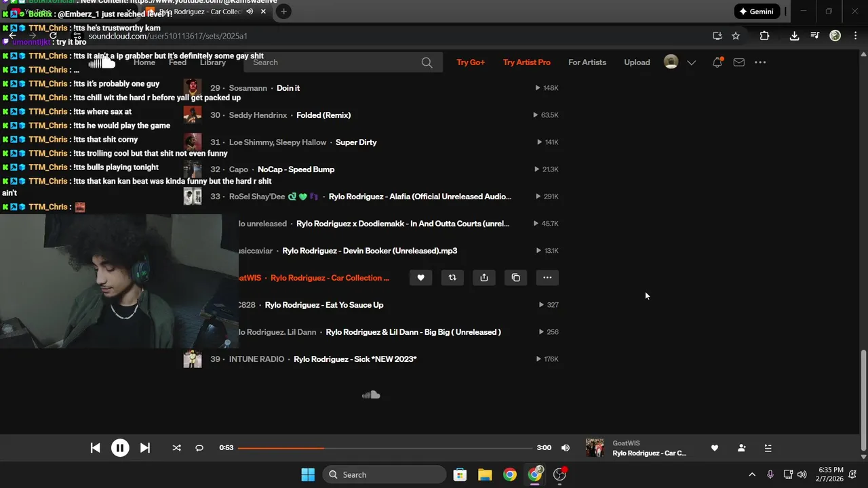Like the Car Collection track row
The width and height of the screenshot is (868, 488).
pos(420,277)
